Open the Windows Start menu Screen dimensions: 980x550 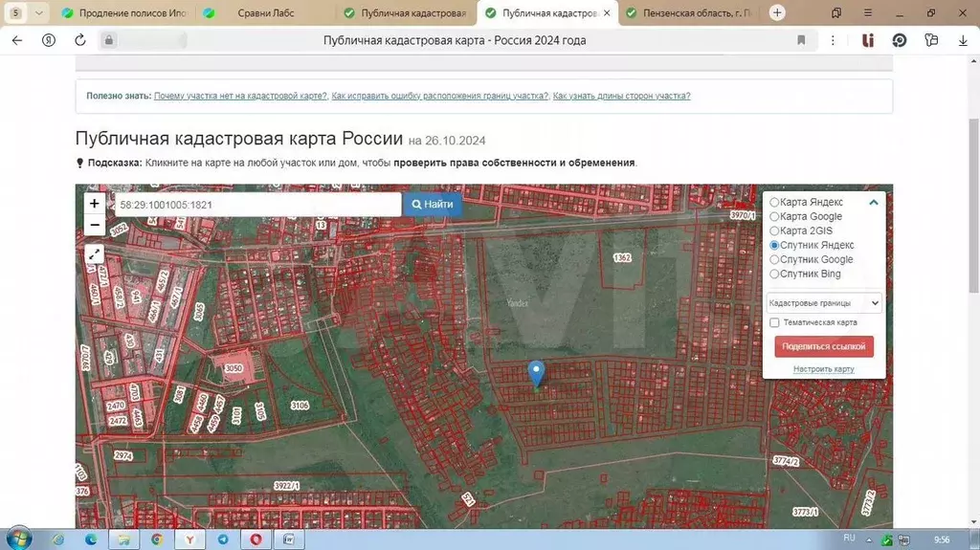point(19,539)
